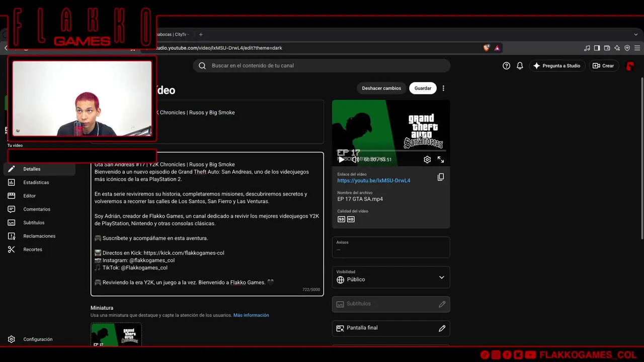
Task: Click the Avisos box
Action: 391,247
